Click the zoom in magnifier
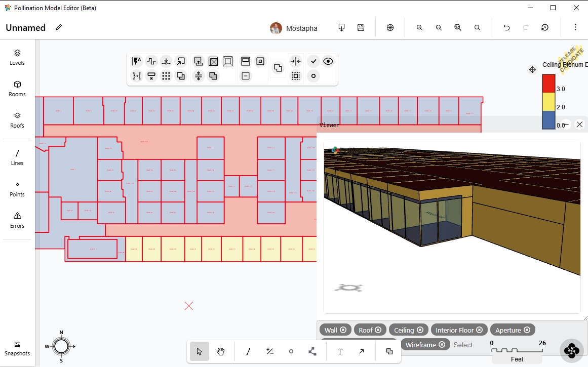588x367 pixels. tap(419, 28)
